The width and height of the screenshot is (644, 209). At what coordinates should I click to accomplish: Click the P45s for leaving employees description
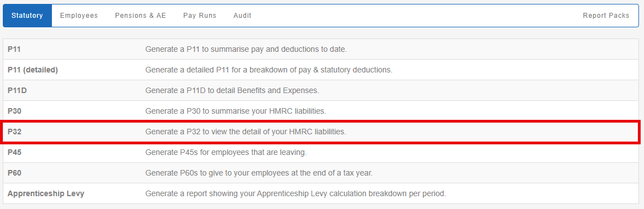[x=226, y=153]
